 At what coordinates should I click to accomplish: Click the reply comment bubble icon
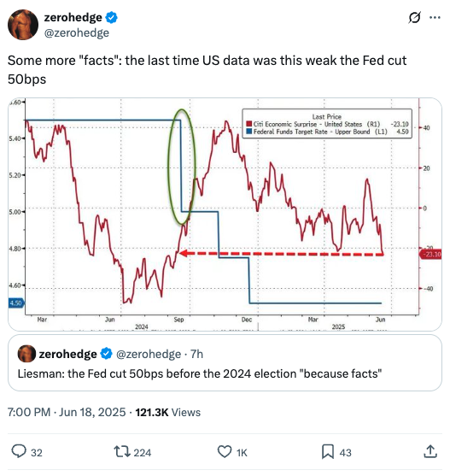19,451
